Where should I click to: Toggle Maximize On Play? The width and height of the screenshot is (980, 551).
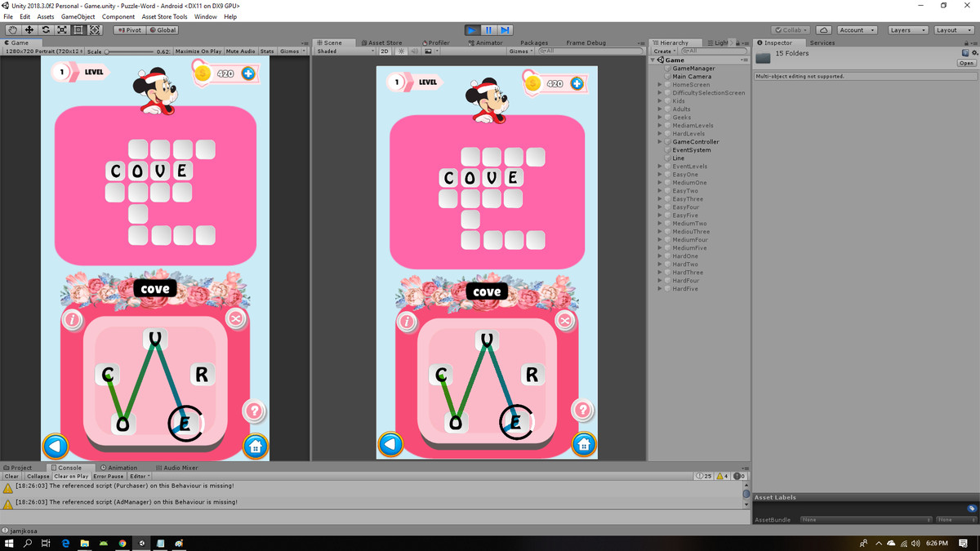point(198,51)
